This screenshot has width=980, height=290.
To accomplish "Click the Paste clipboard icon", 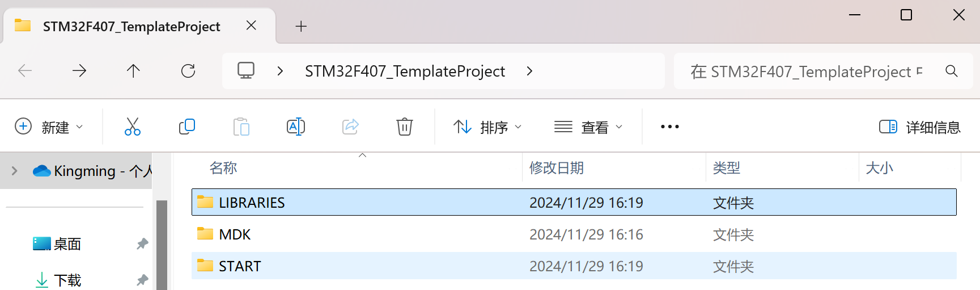I will tap(241, 127).
